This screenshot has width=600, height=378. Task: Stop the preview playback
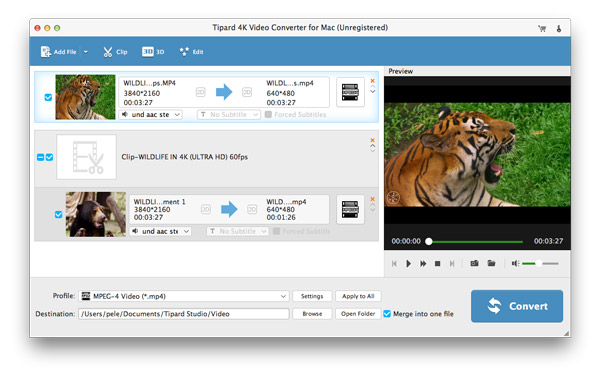tap(437, 264)
